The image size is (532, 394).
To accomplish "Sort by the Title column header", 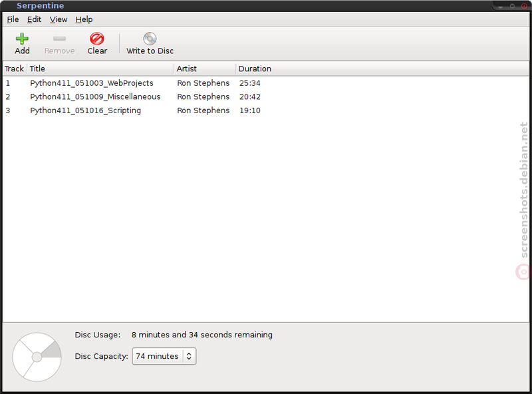I will coord(101,69).
